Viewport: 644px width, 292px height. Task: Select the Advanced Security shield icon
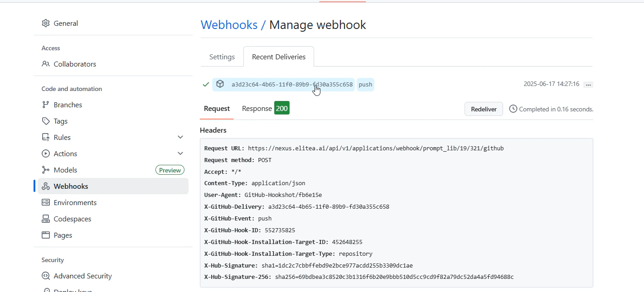[45, 276]
